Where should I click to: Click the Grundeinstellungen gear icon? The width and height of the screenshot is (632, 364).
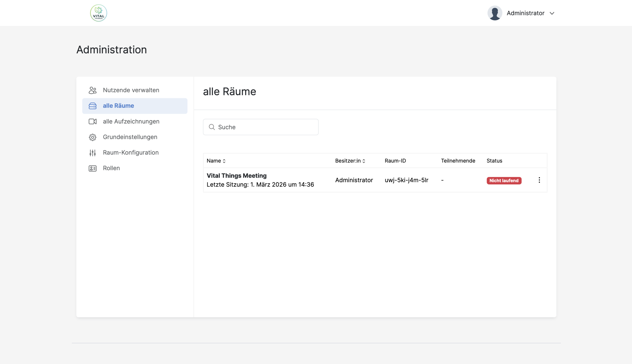tap(93, 137)
